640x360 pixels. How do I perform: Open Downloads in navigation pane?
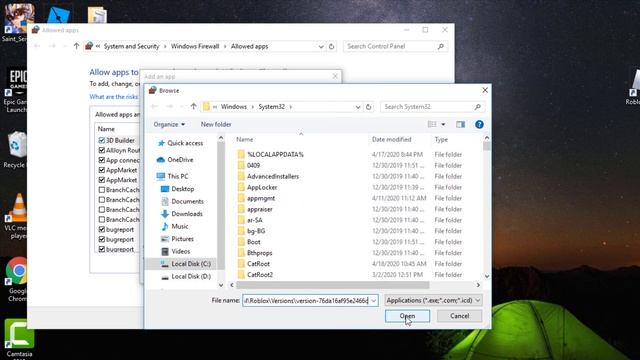tap(182, 214)
